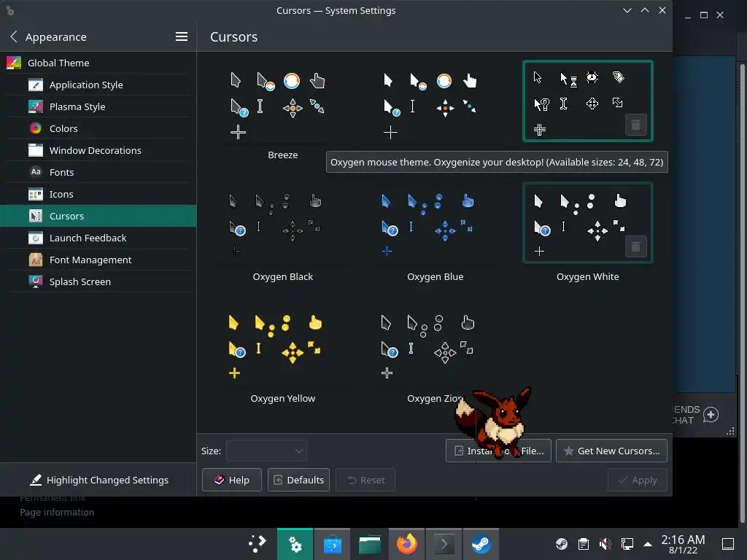The height and width of the screenshot is (560, 747).
Task: Open clipboard tray icon
Action: coord(583,544)
